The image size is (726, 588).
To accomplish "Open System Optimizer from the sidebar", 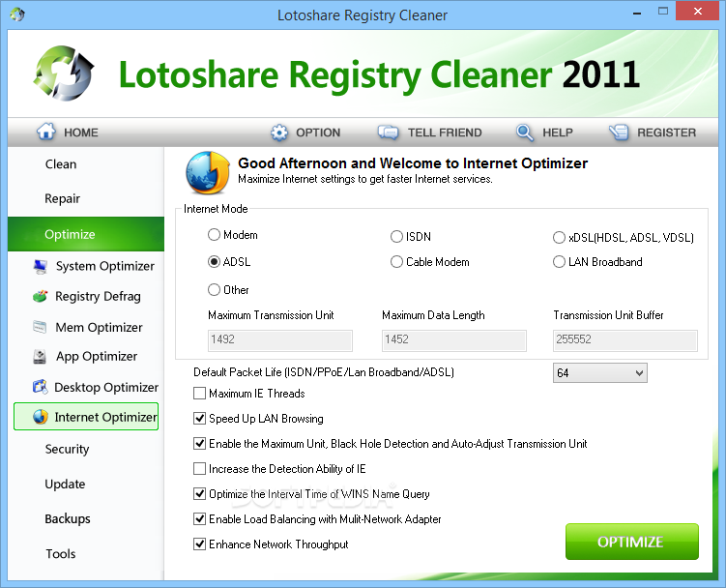I will pos(105,266).
